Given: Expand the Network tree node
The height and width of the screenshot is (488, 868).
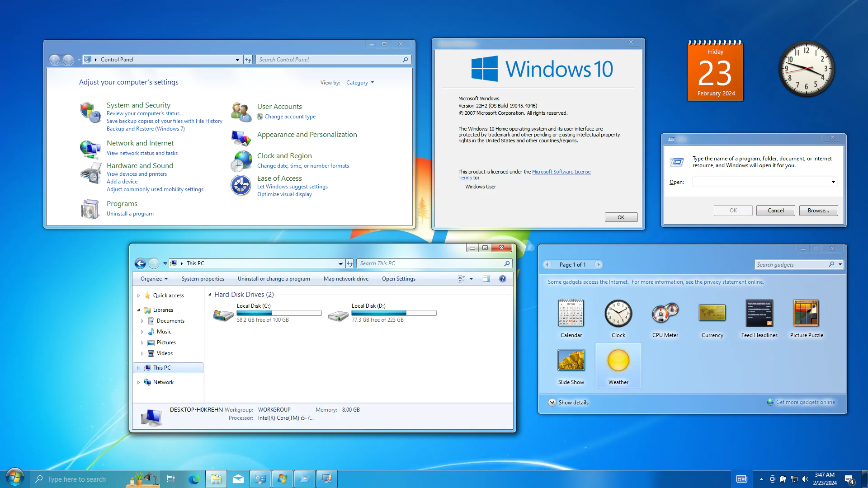Looking at the screenshot, I should [138, 382].
